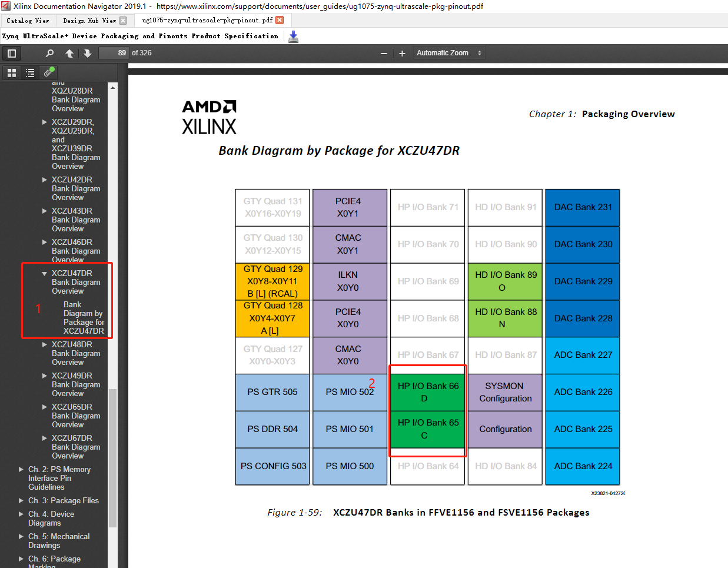Click the HD I/O Bank 89 cell
Viewport: 728px width, 568px height.
click(x=506, y=281)
